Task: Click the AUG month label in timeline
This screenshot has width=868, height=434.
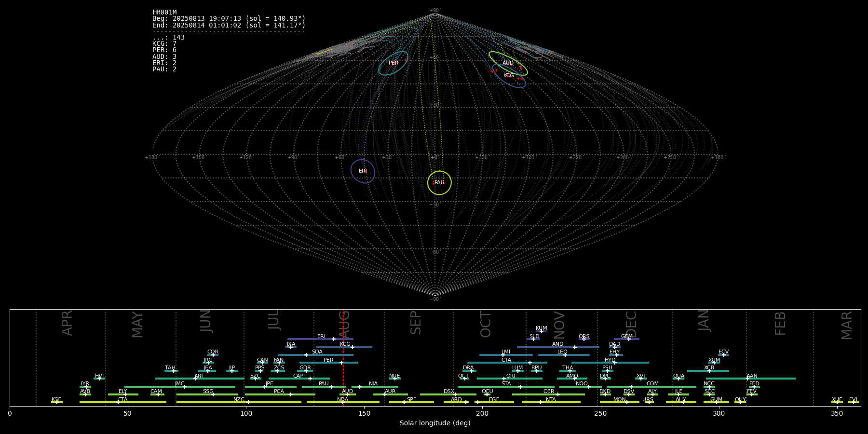Action: tap(344, 324)
